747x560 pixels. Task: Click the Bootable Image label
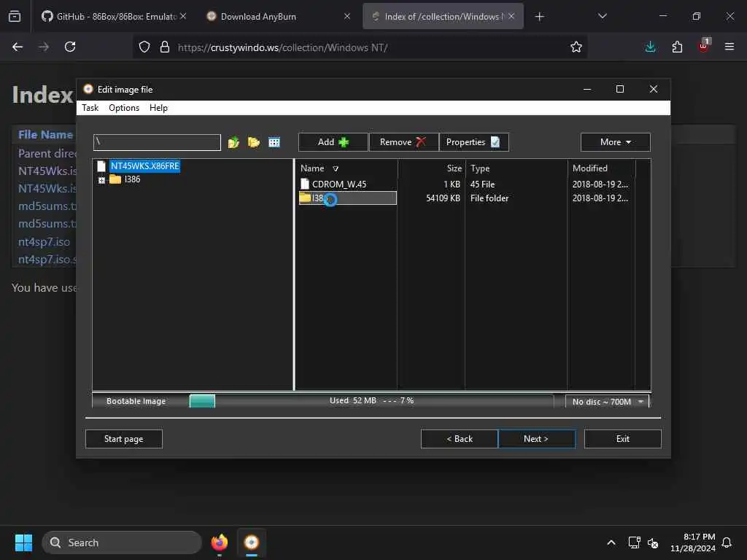[136, 401]
